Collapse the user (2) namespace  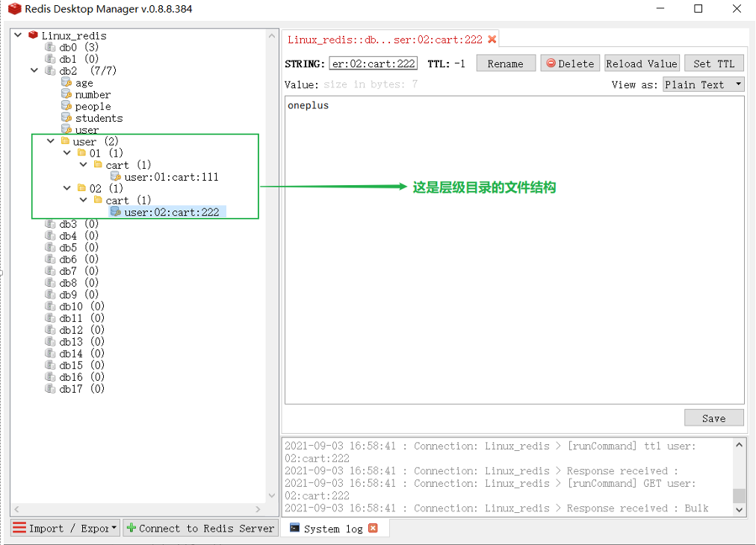(x=51, y=140)
